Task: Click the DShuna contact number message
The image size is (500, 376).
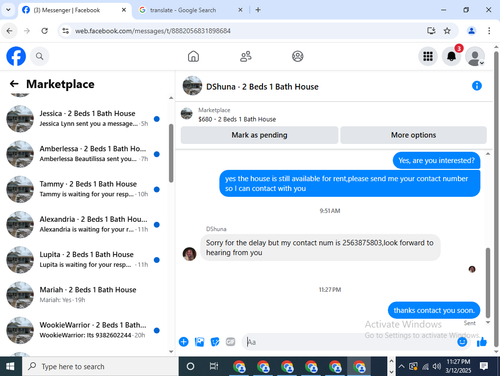Action: click(x=320, y=248)
